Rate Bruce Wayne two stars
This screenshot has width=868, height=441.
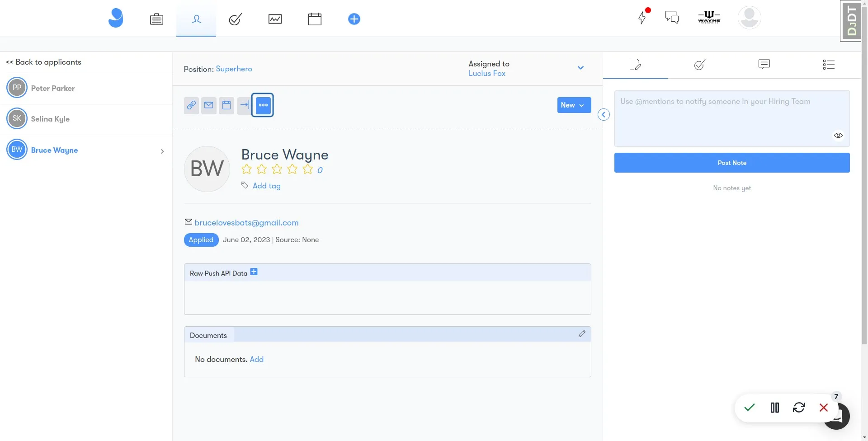[x=262, y=169]
